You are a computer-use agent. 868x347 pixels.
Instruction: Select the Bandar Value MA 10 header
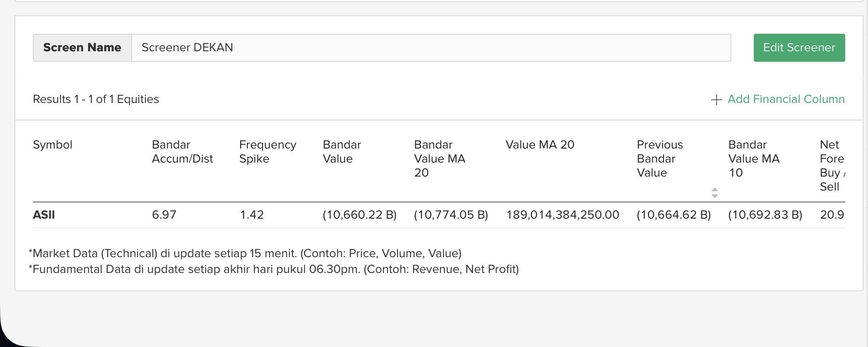point(753,159)
